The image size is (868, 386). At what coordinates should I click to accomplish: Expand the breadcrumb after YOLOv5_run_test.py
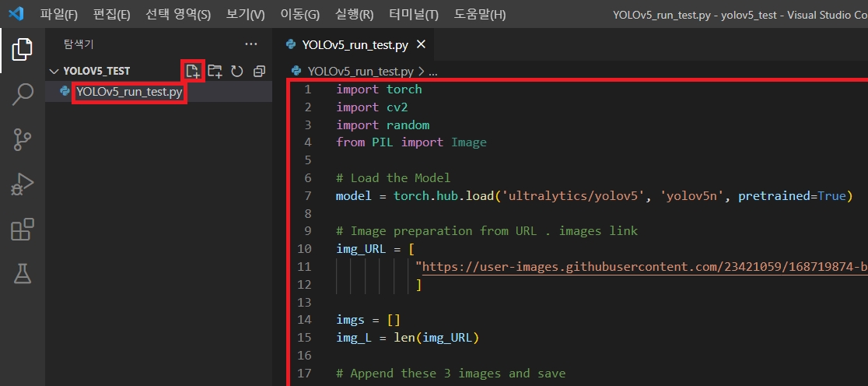coord(433,71)
